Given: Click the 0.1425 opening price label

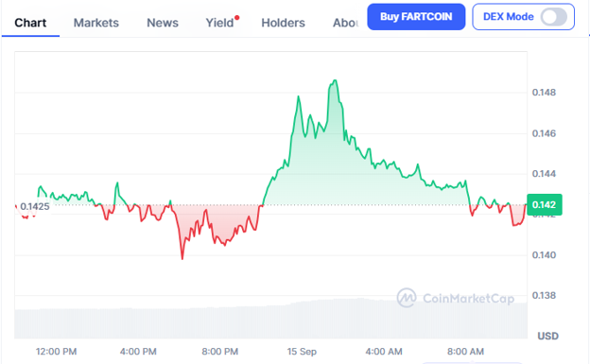Looking at the screenshot, I should tap(35, 206).
